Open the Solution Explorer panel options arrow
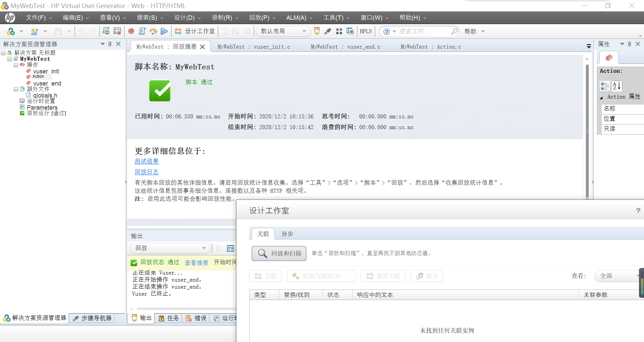 click(103, 44)
